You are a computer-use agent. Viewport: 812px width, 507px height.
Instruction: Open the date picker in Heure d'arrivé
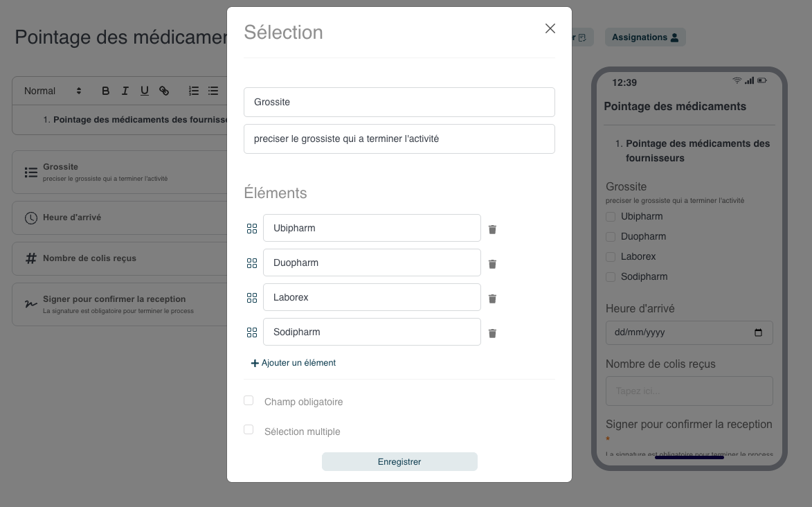tap(758, 333)
